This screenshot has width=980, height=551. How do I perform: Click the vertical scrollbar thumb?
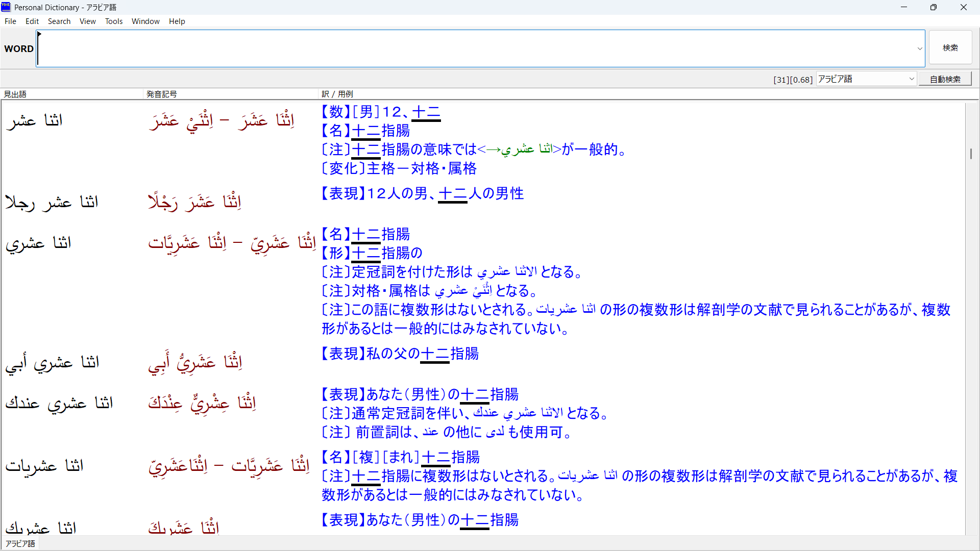tap(971, 153)
